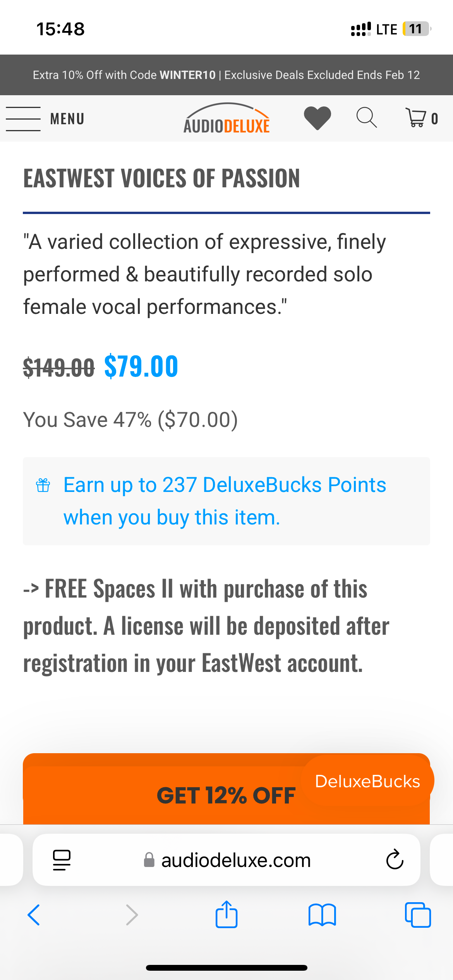The height and width of the screenshot is (980, 453).
Task: Open the hamburger menu icon
Action: (x=23, y=119)
